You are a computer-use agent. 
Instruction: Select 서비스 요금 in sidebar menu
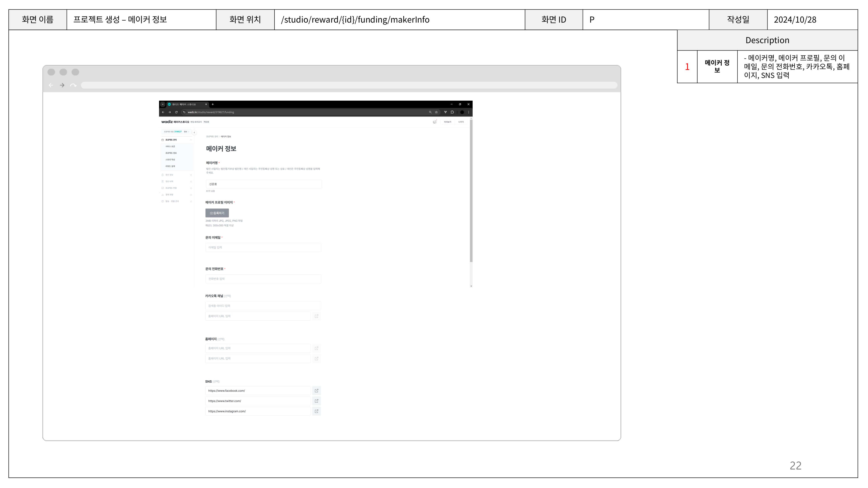[x=170, y=146]
